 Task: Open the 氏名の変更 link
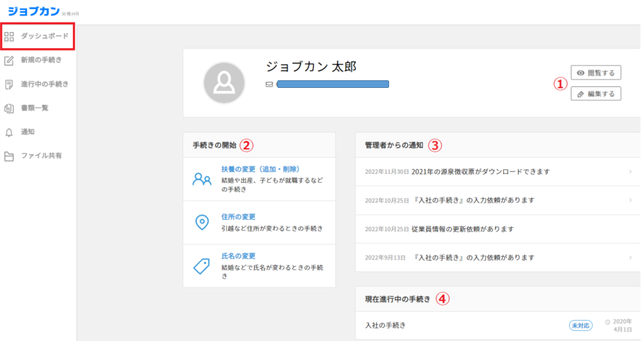238,256
